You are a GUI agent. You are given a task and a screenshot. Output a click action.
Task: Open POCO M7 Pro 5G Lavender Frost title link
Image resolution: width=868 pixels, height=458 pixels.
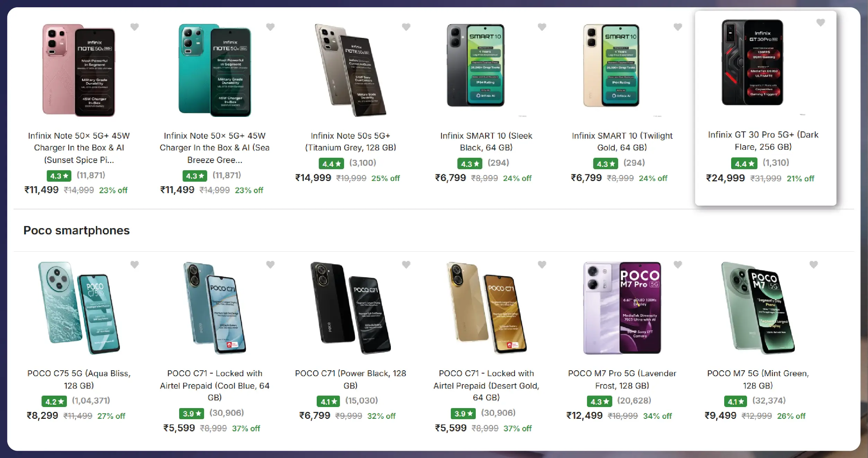click(622, 379)
